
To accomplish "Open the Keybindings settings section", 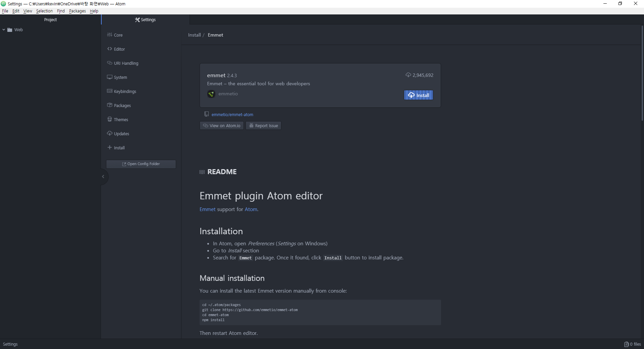I will 141,91.
